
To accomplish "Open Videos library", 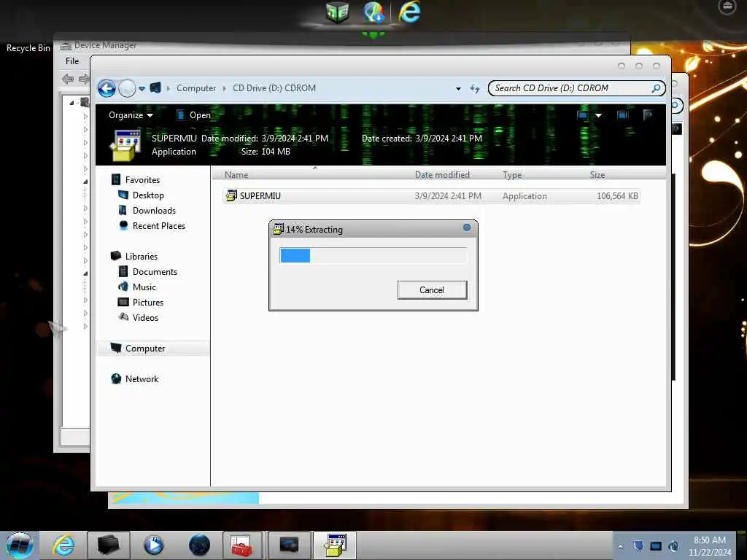I will [x=145, y=317].
